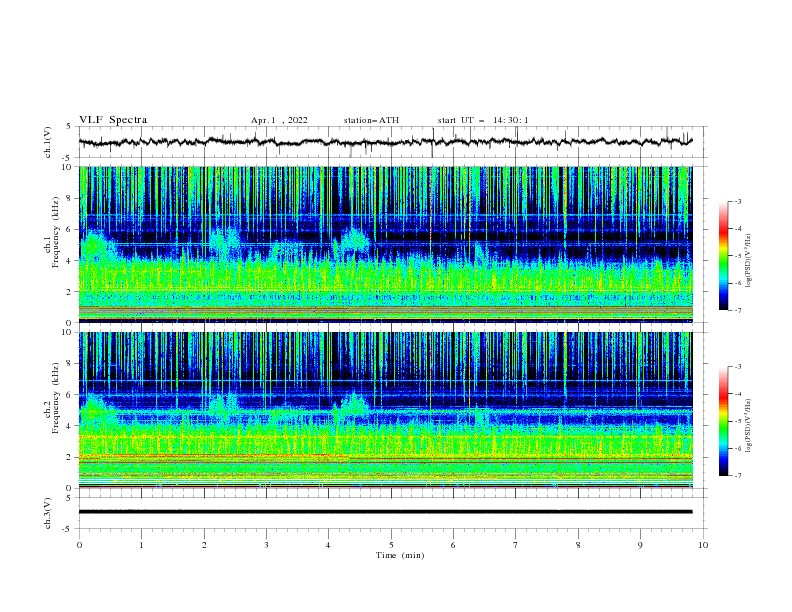
Task: Click the ch.2 'Frequency (kHz)' axis label
Action: 56,399
